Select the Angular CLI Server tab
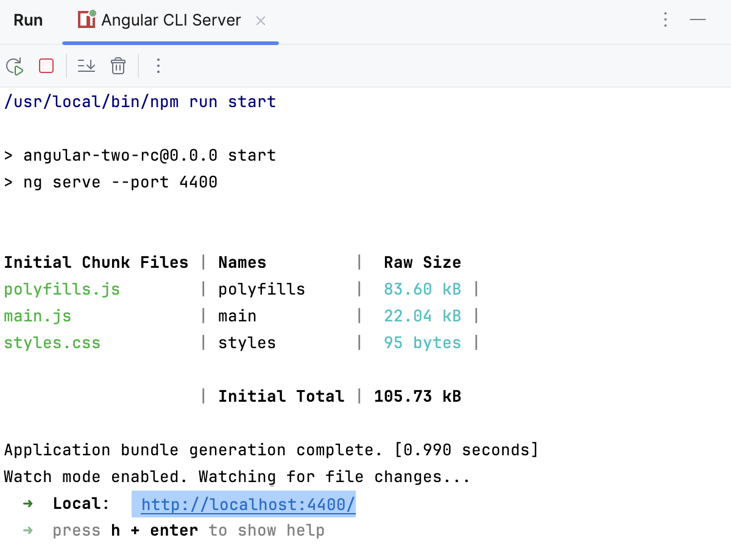Image resolution: width=731 pixels, height=560 pixels. tap(171, 19)
